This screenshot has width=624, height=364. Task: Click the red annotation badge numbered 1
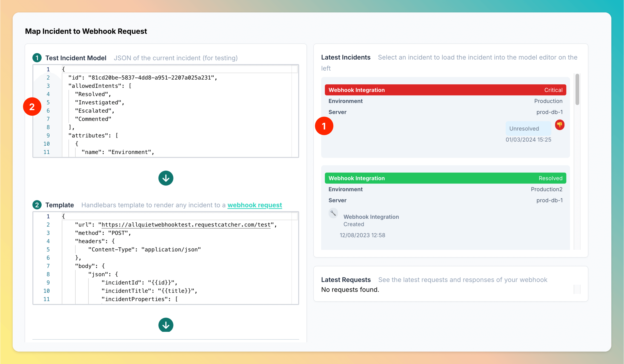point(324,126)
